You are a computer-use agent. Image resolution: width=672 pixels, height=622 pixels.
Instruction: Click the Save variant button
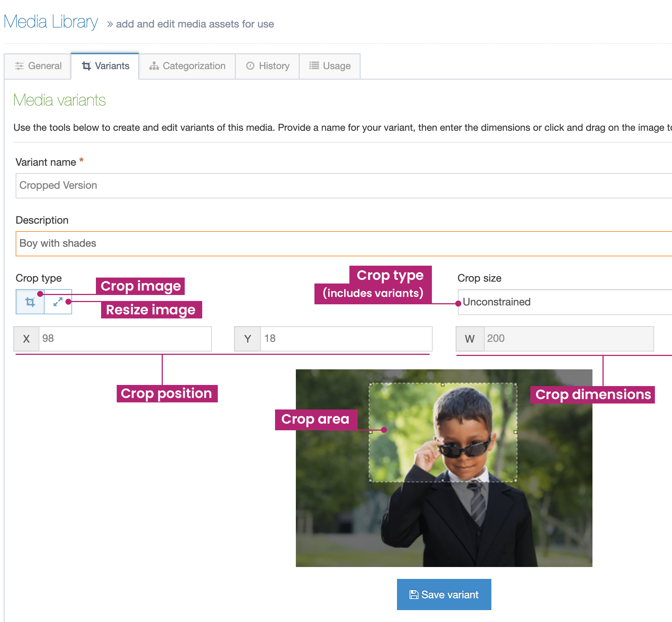tap(444, 595)
